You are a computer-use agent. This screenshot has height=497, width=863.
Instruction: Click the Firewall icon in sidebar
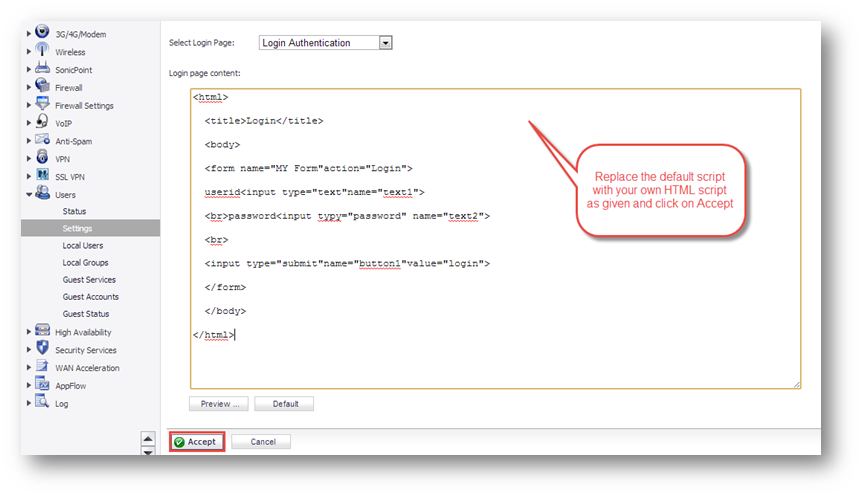(42, 87)
